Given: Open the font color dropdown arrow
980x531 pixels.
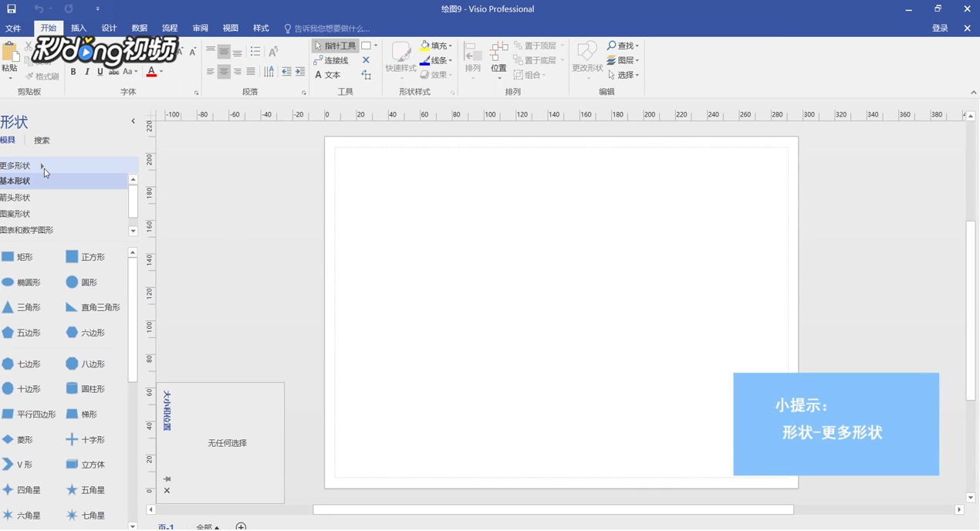Looking at the screenshot, I should coord(161,72).
